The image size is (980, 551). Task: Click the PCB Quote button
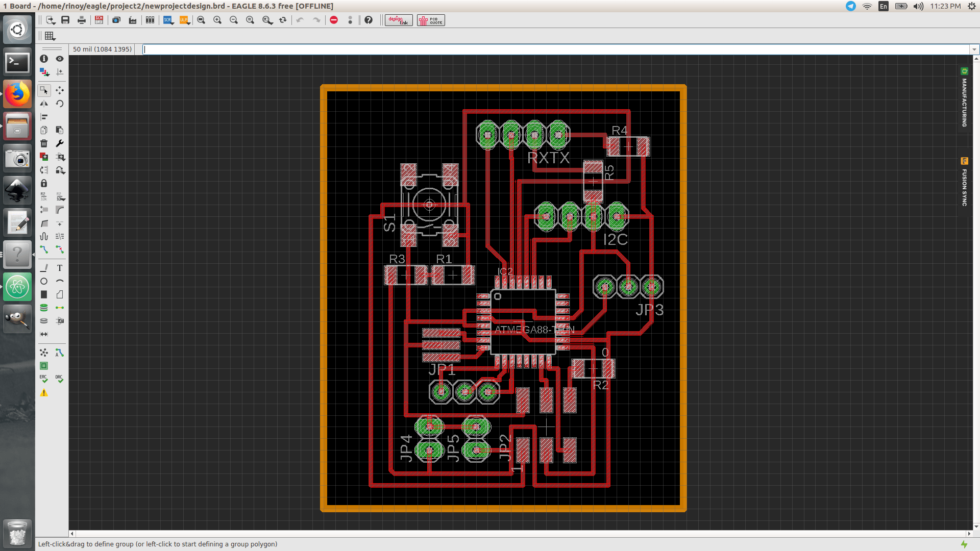pos(431,20)
